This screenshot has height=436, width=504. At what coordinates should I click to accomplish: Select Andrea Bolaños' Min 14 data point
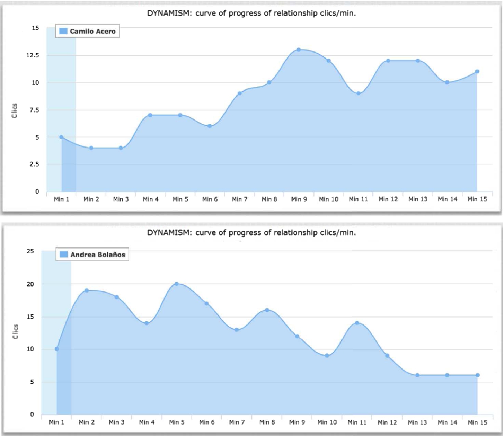pos(447,375)
